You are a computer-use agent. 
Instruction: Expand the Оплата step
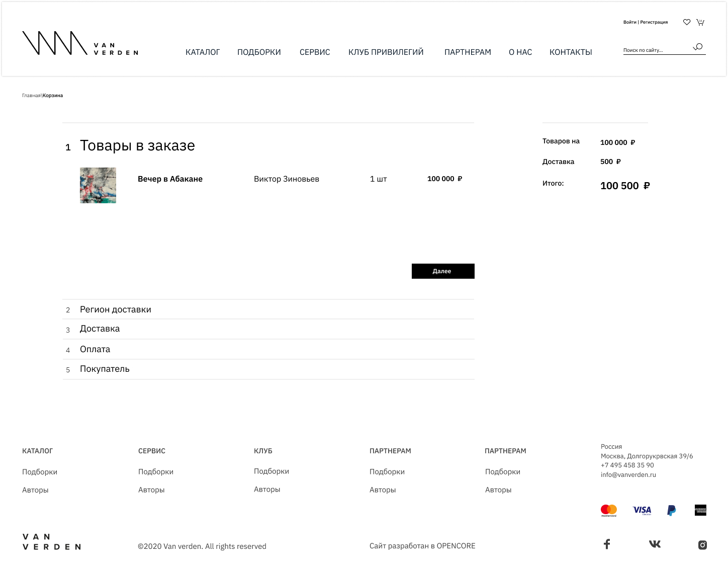[x=268, y=349]
